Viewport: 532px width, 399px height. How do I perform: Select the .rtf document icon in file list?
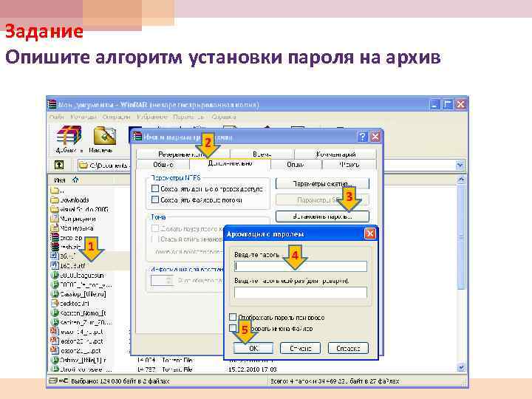pyautogui.click(x=54, y=266)
